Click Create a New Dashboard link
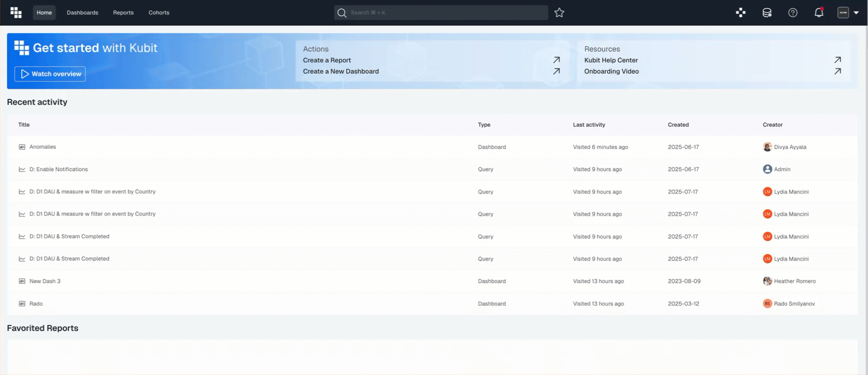The width and height of the screenshot is (868, 375). click(x=341, y=71)
